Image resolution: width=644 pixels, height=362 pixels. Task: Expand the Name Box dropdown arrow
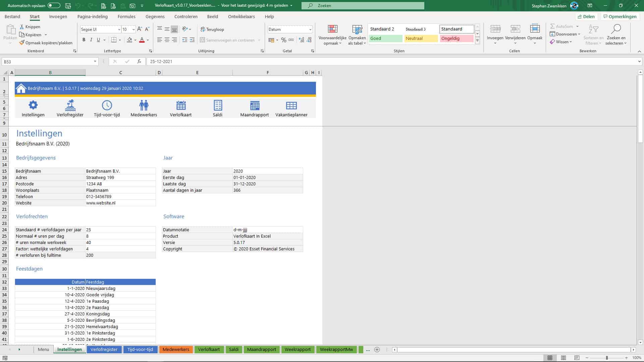[95, 61]
